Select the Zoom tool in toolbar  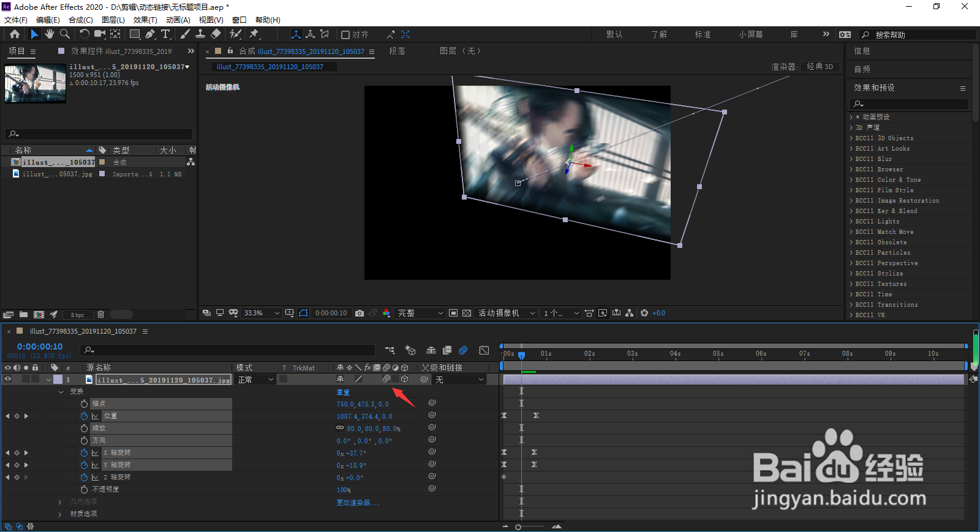click(65, 34)
